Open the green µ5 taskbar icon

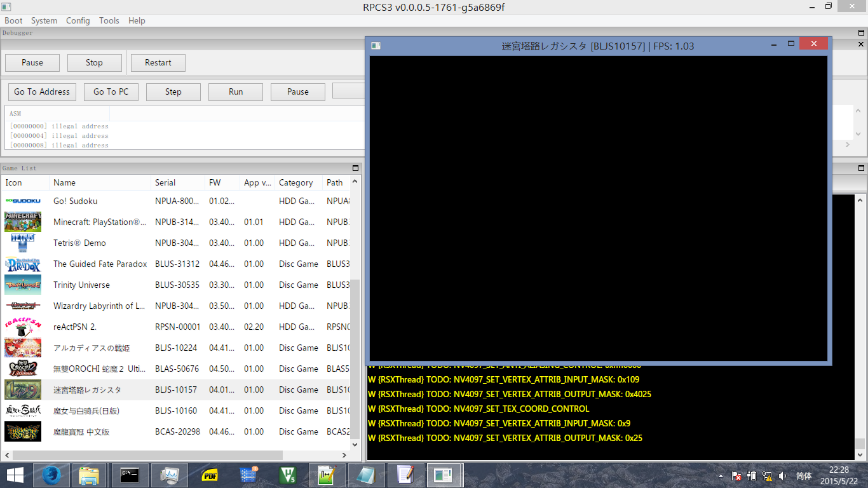click(288, 475)
